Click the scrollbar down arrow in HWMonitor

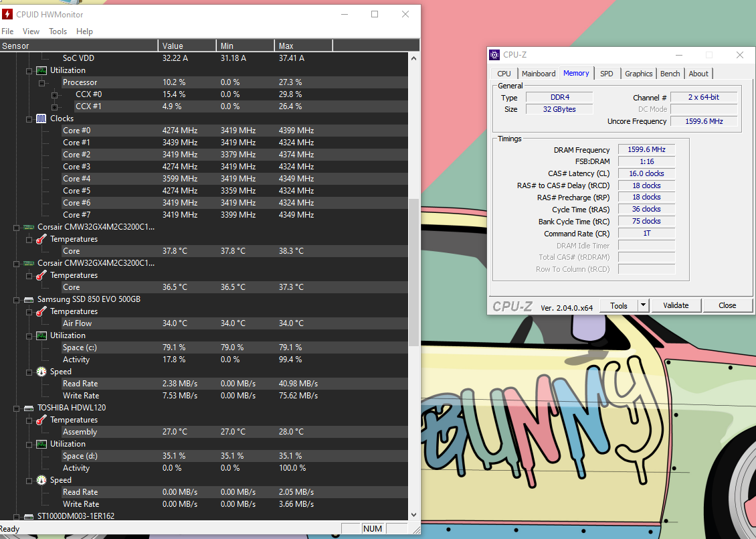413,515
